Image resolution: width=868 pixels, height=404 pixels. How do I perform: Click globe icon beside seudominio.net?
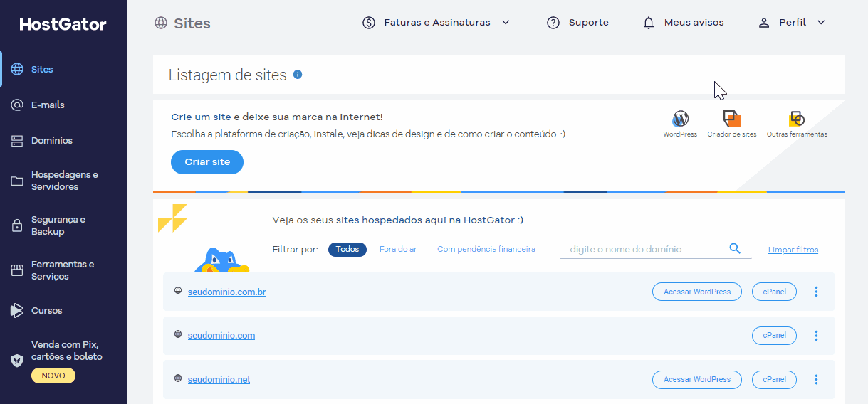[x=178, y=378]
